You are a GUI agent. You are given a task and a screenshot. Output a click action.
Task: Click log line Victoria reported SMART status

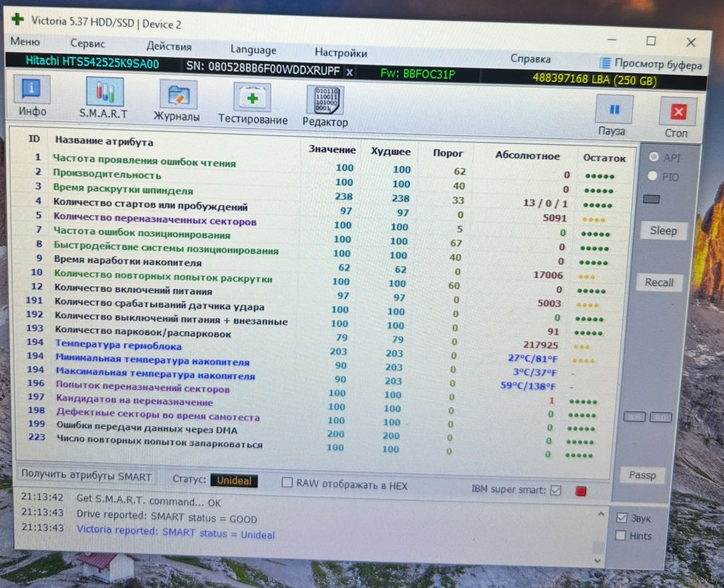[175, 532]
